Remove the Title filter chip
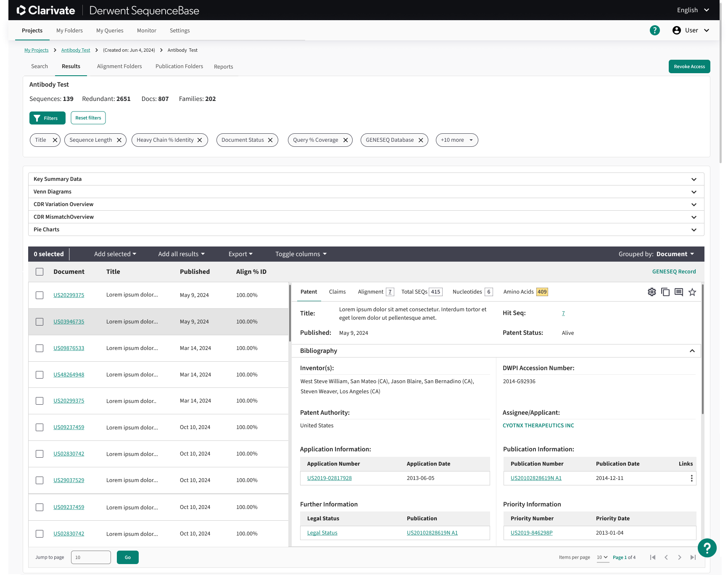Viewport: 728px width, 575px height. click(x=55, y=140)
